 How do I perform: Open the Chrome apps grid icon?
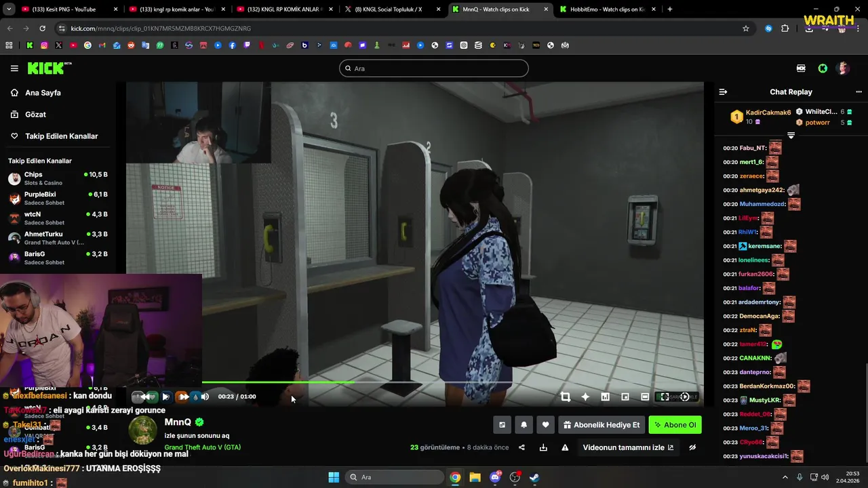9,45
